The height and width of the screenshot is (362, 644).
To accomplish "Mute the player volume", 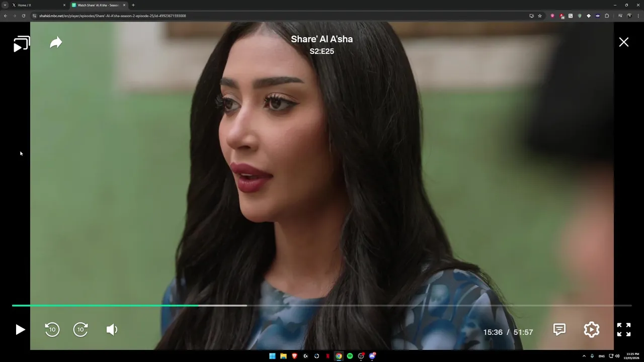I will [112, 330].
